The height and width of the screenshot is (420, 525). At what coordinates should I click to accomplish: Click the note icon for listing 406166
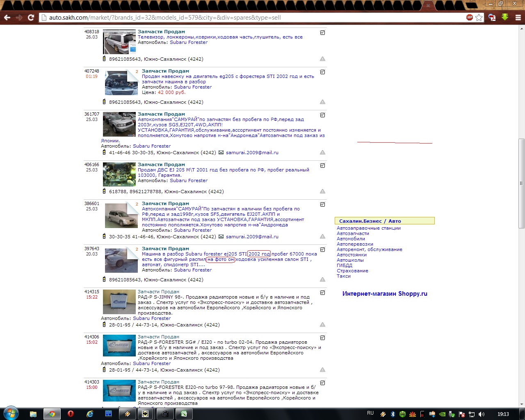coord(322,165)
